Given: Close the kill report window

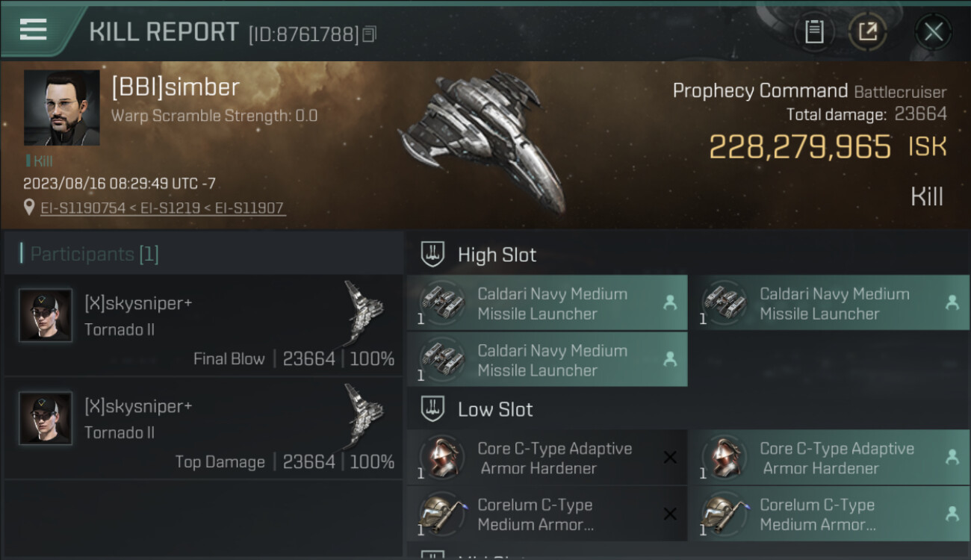Looking at the screenshot, I should [x=933, y=32].
